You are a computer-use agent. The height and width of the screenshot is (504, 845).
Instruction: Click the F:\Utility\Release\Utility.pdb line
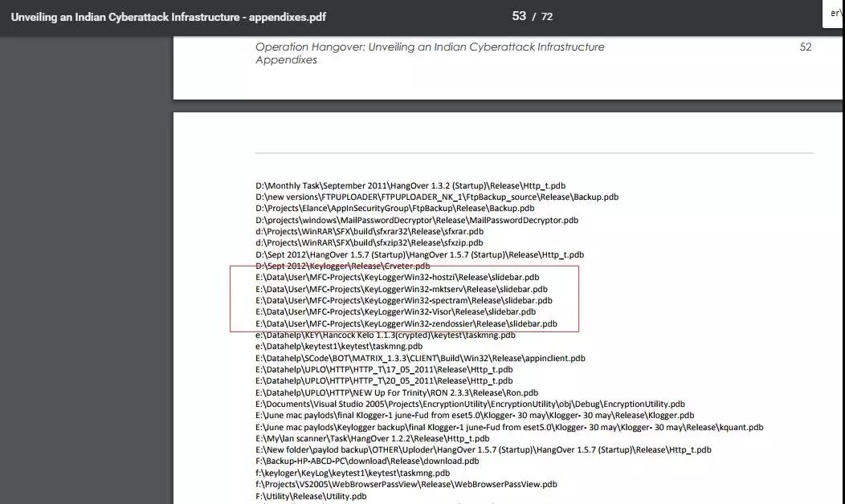tap(311, 496)
